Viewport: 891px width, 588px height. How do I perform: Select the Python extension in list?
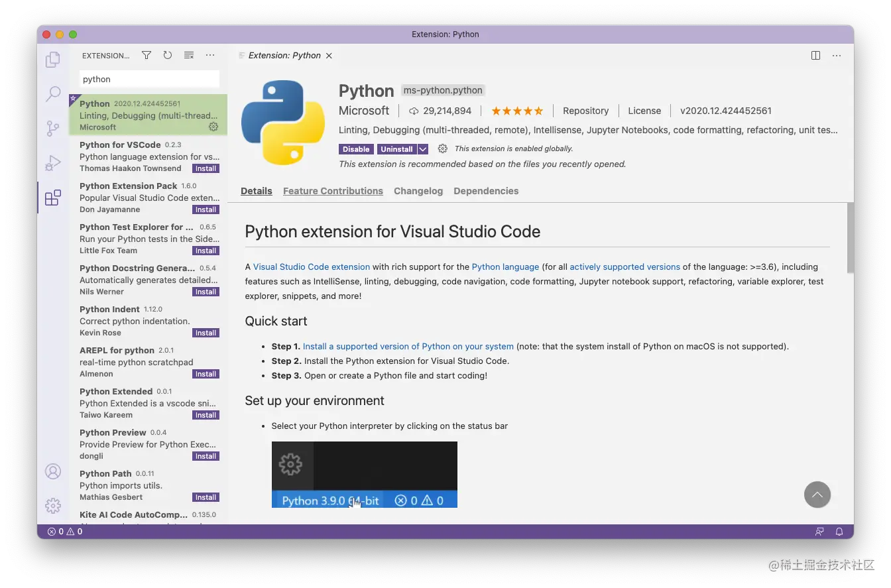pyautogui.click(x=148, y=115)
